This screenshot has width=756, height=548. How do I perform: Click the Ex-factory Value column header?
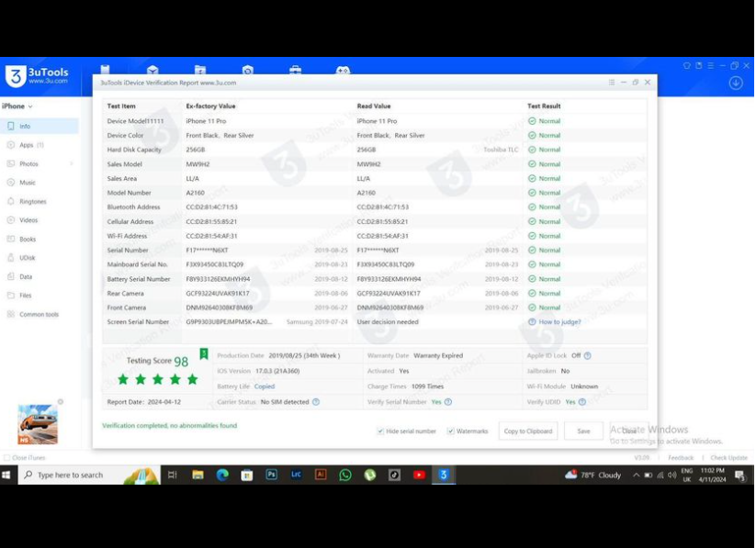(x=210, y=106)
